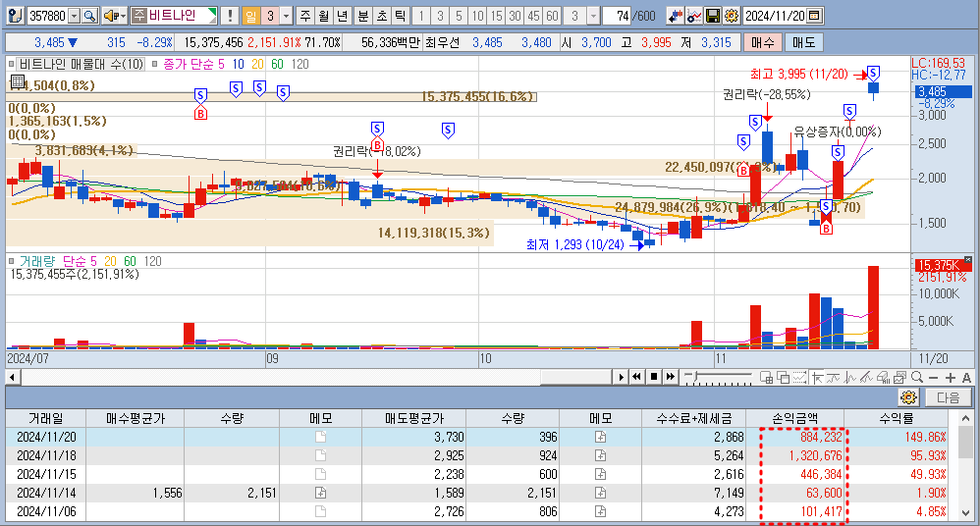
Task: Click the 74 bar count input field
Action: click(617, 16)
